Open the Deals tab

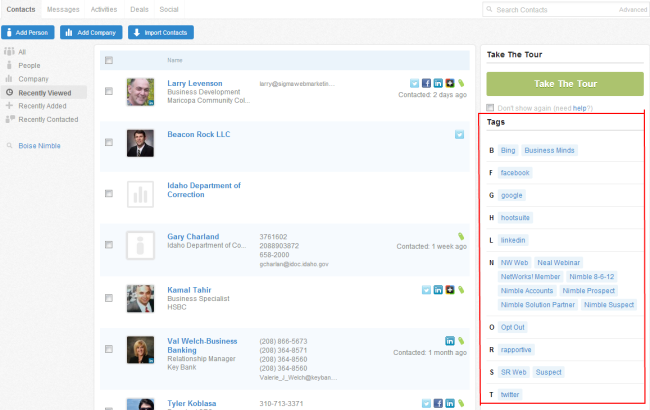click(x=139, y=9)
